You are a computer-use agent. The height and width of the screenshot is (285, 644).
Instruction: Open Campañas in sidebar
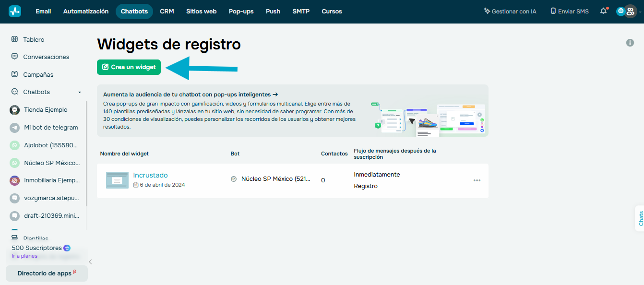(x=38, y=74)
